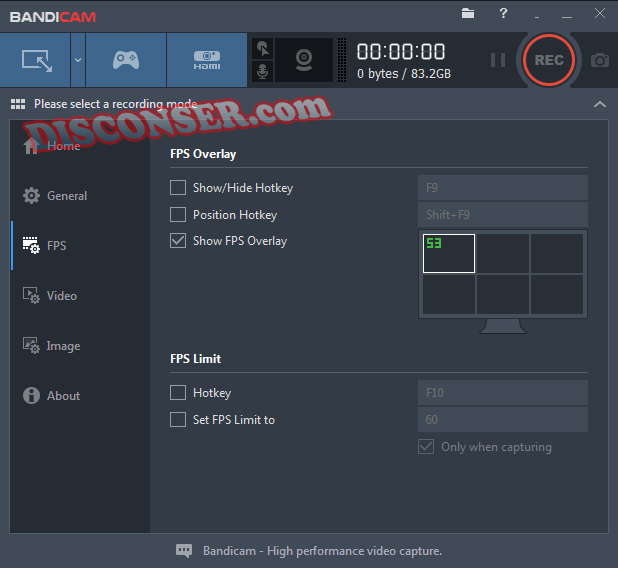Select the FPS settings tab
Screen dimensions: 618x568
[45, 246]
